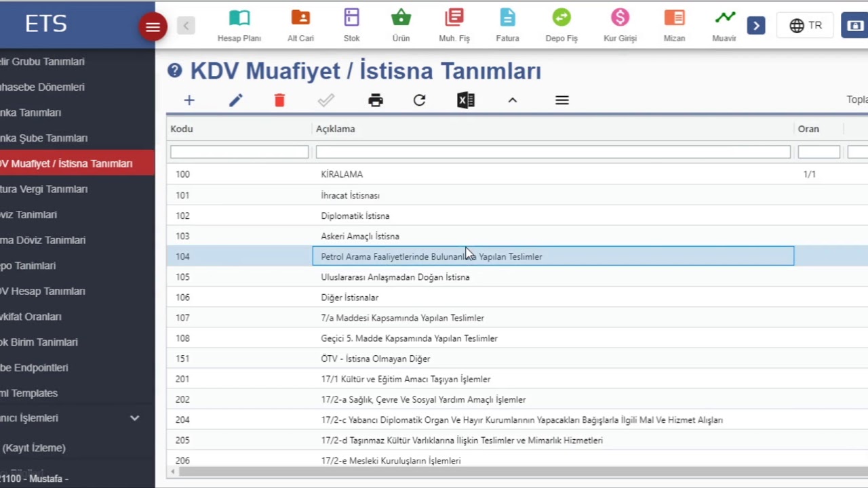Open Şube Endpointleri in sidebar
The width and height of the screenshot is (868, 488).
[x=77, y=367]
